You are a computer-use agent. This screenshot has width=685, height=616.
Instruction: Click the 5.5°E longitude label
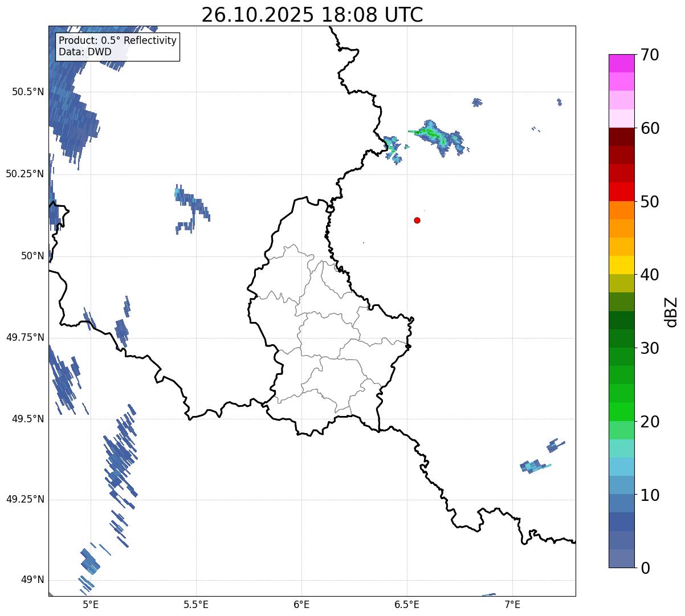(196, 604)
